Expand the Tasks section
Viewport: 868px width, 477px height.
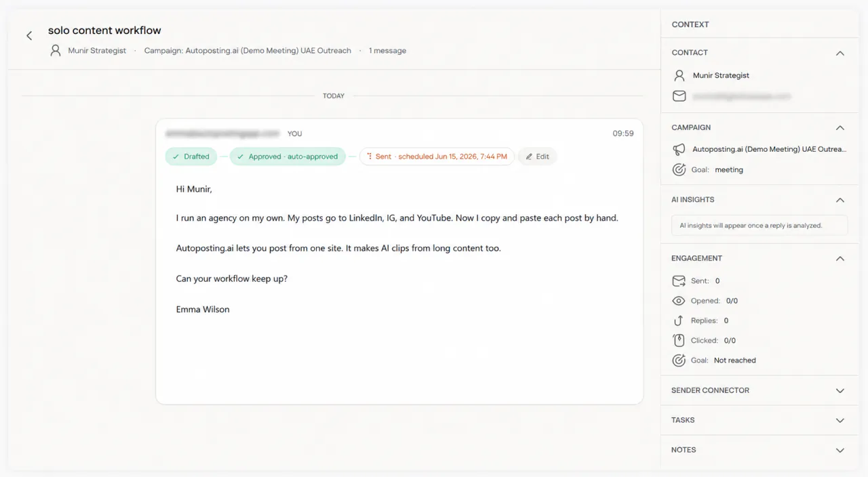(840, 420)
